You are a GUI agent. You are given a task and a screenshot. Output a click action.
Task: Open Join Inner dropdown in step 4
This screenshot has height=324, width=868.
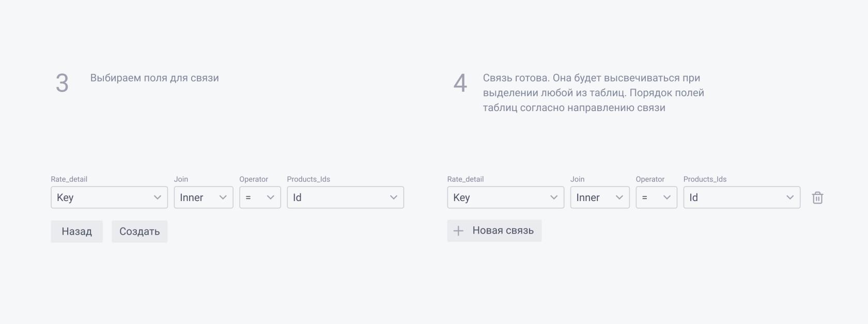click(x=600, y=197)
